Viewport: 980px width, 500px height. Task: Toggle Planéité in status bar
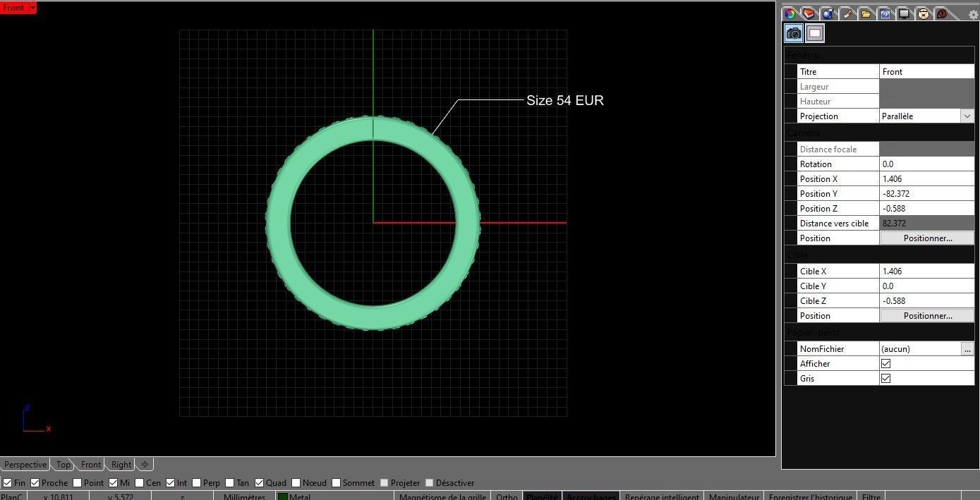pyautogui.click(x=542, y=496)
